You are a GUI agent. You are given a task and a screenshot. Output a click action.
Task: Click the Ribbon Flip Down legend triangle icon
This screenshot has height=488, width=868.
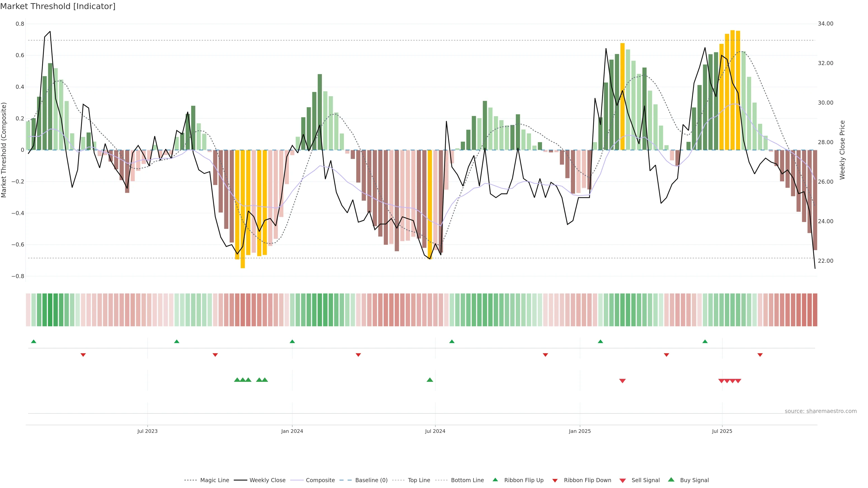[555, 480]
